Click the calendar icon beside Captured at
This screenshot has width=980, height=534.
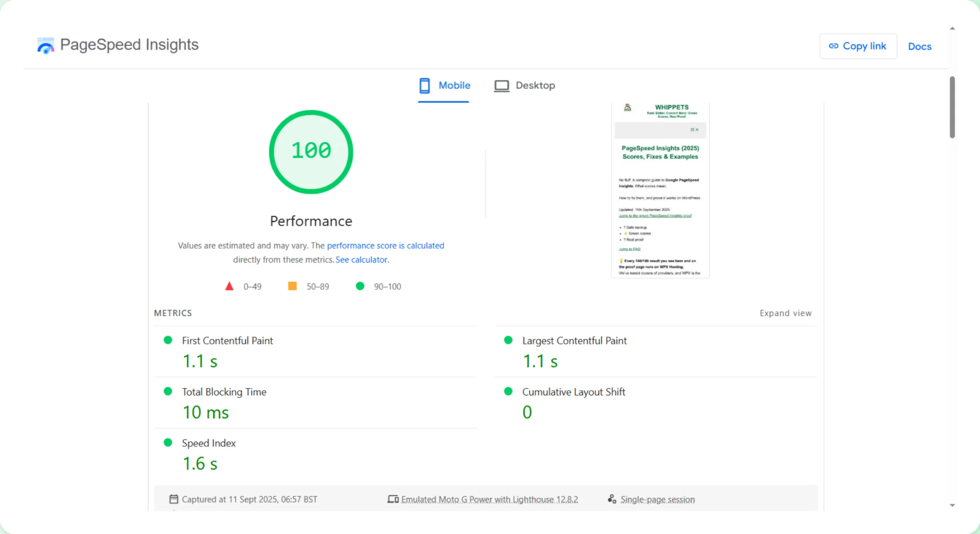tap(174, 499)
